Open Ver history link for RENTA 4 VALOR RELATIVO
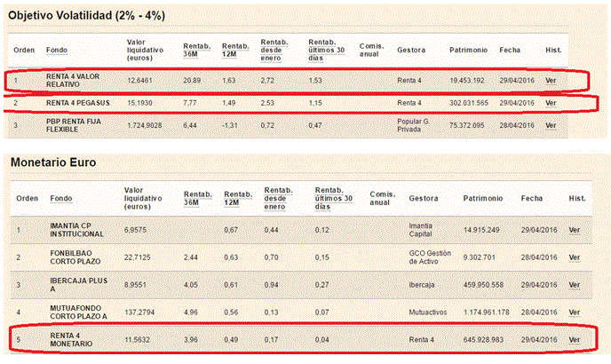This screenshot has width=611, height=364. coord(551,81)
